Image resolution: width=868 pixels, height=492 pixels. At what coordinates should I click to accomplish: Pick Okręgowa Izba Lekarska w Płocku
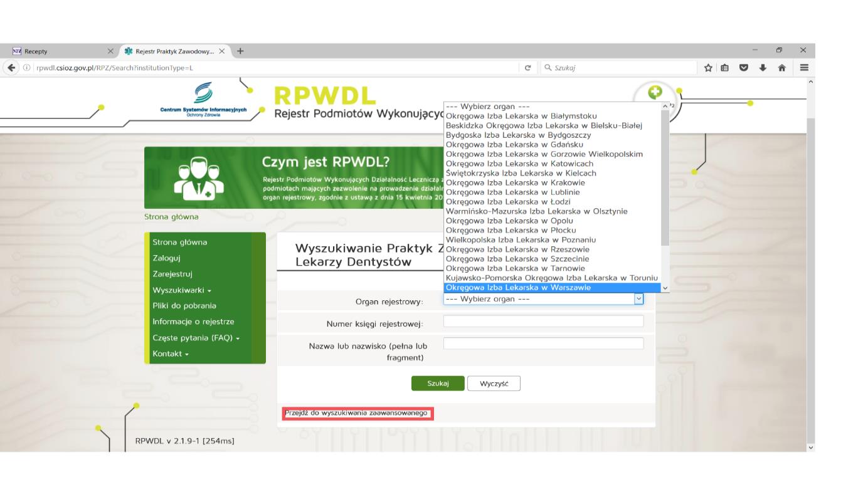(553, 231)
